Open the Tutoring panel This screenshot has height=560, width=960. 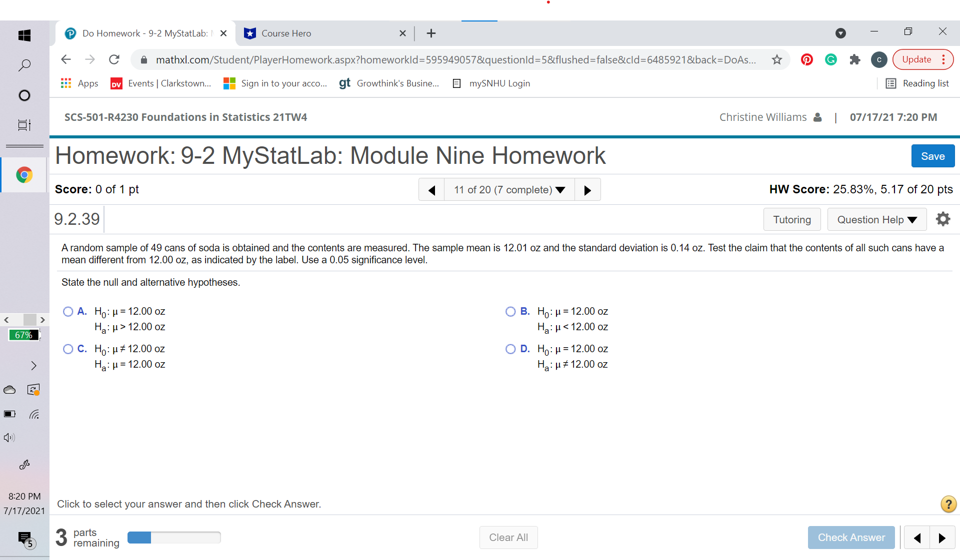pyautogui.click(x=791, y=219)
